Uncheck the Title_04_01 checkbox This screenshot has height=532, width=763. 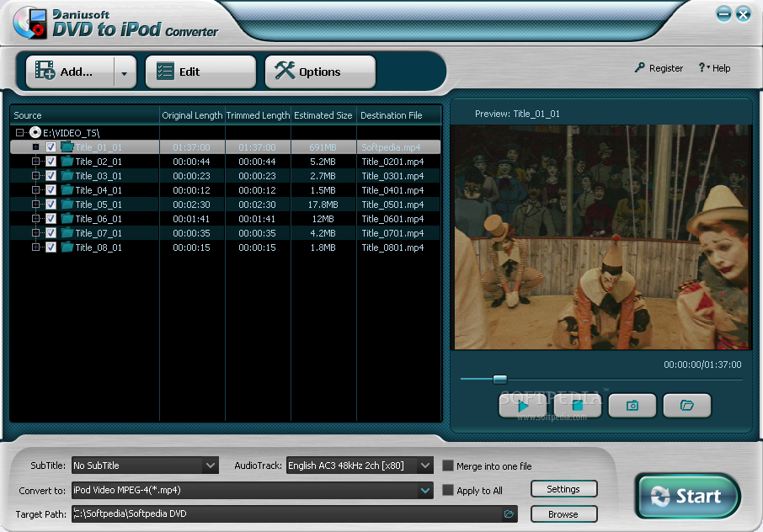point(51,189)
